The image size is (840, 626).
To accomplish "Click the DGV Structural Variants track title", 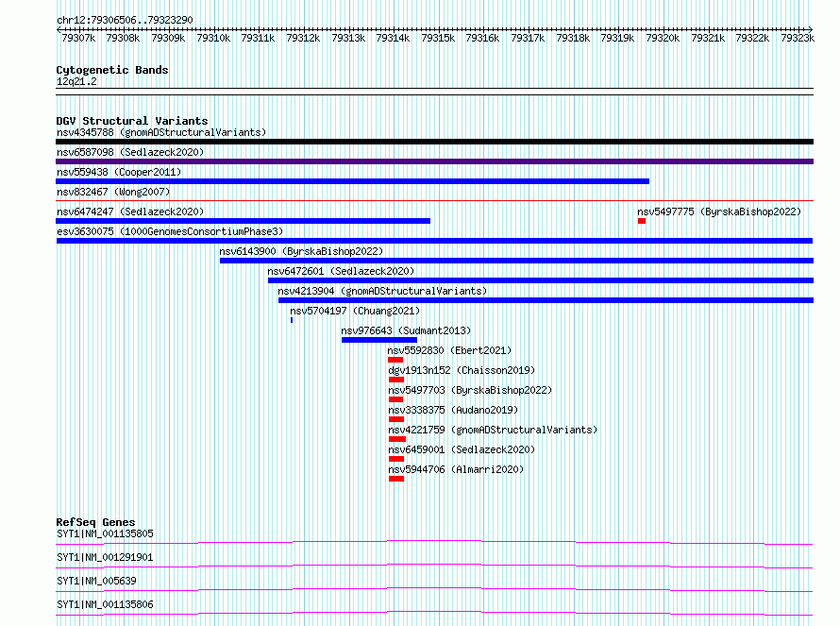I will 132,121.
